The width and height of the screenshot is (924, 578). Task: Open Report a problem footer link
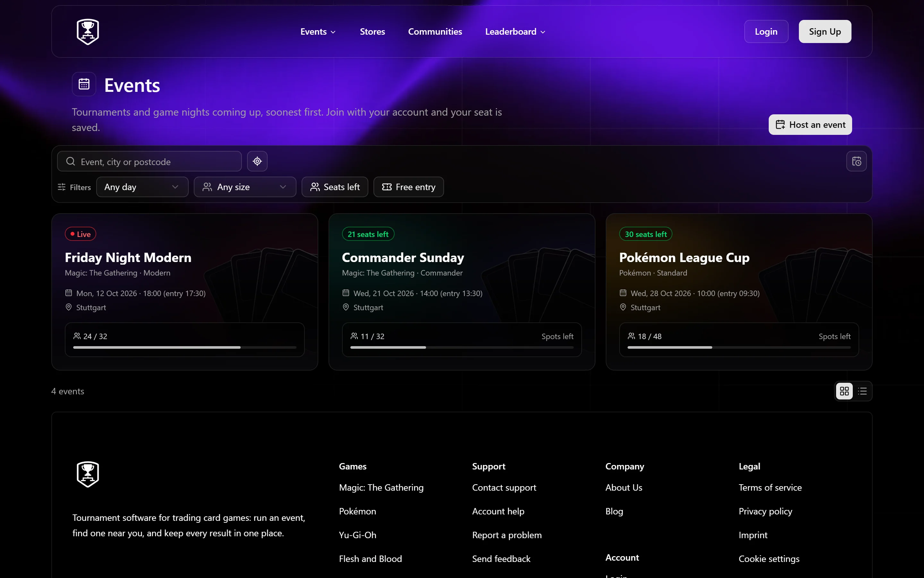click(507, 535)
